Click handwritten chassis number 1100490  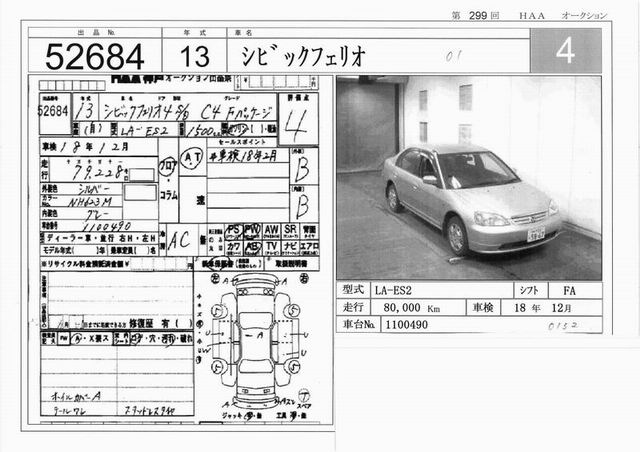(x=107, y=226)
